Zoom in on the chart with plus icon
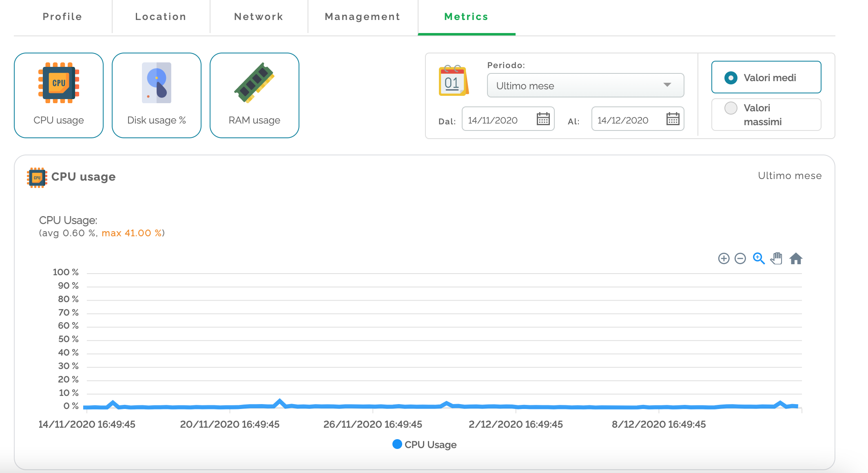 [724, 259]
